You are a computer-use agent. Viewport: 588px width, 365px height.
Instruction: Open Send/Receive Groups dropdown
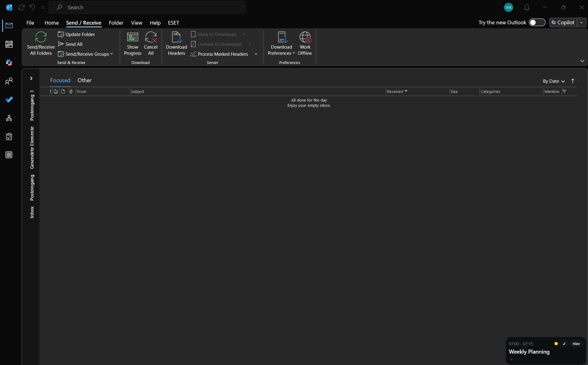pyautogui.click(x=85, y=54)
